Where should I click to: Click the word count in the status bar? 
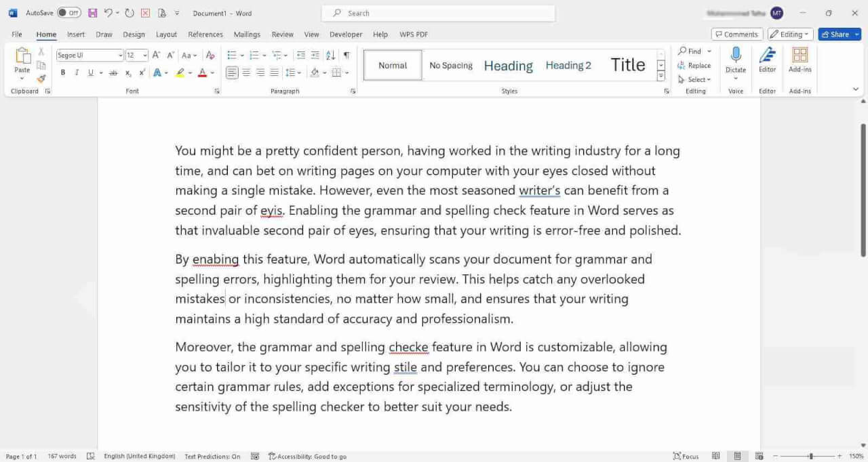[62, 456]
